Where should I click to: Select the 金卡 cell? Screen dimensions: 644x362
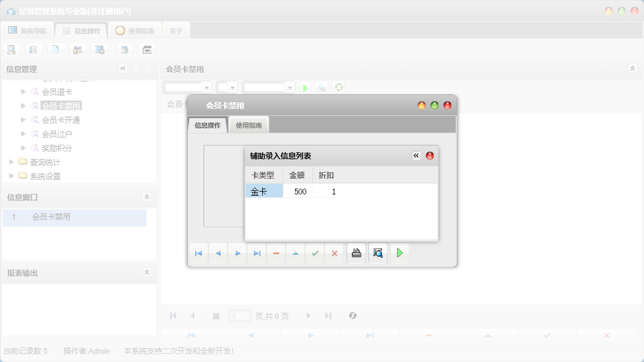click(264, 192)
